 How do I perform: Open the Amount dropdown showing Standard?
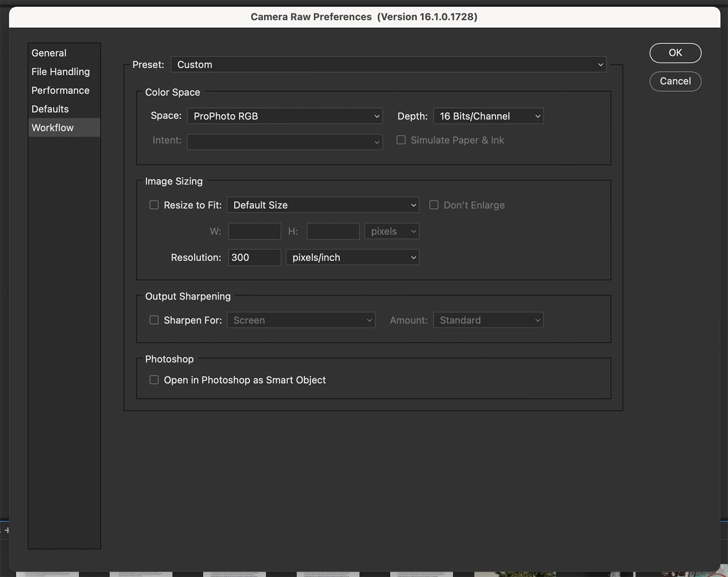point(488,320)
